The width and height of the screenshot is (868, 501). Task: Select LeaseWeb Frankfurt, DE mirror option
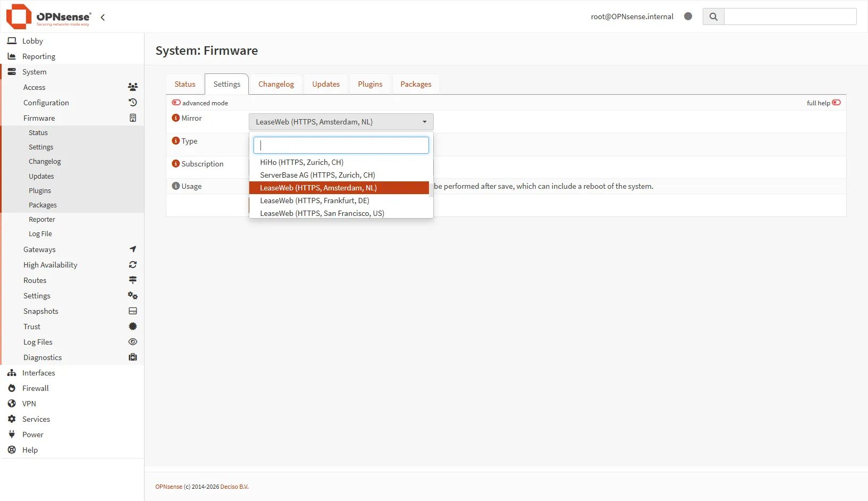coord(314,201)
